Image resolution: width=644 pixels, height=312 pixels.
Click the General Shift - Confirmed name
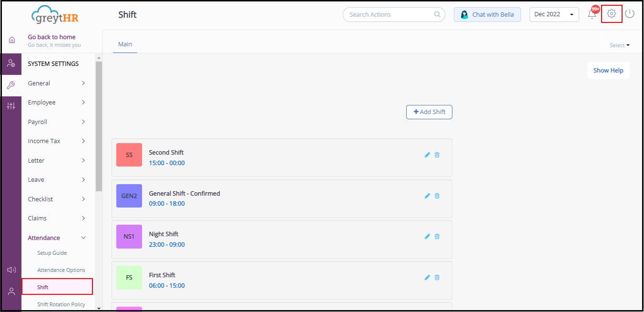click(184, 194)
